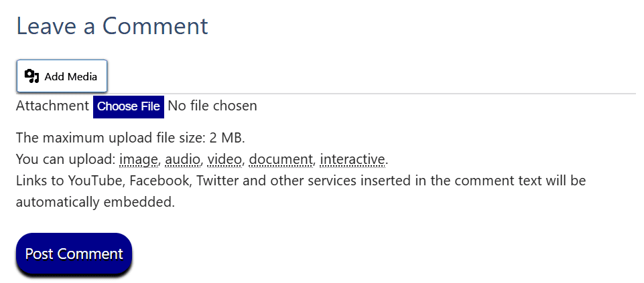Viewport: 644px width, 283px height.
Task: Click the underlined 'image' file type
Action: pyautogui.click(x=139, y=160)
